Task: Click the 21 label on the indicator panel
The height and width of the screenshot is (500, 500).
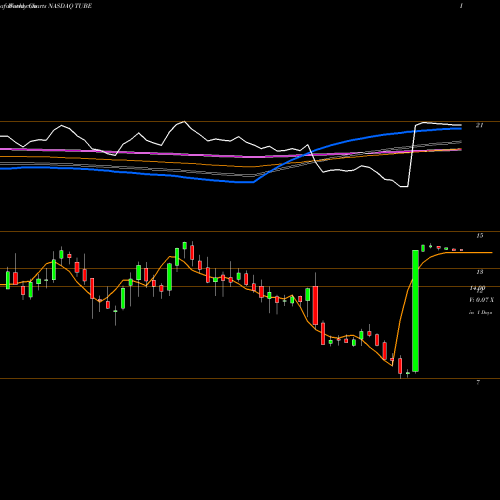Action: [479, 125]
